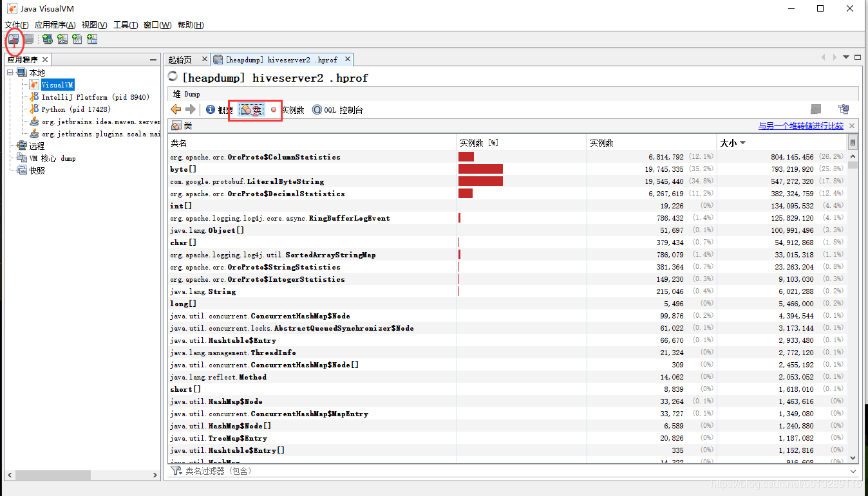
Task: Click the Load file toolbar icon
Action: pyautogui.click(x=13, y=39)
